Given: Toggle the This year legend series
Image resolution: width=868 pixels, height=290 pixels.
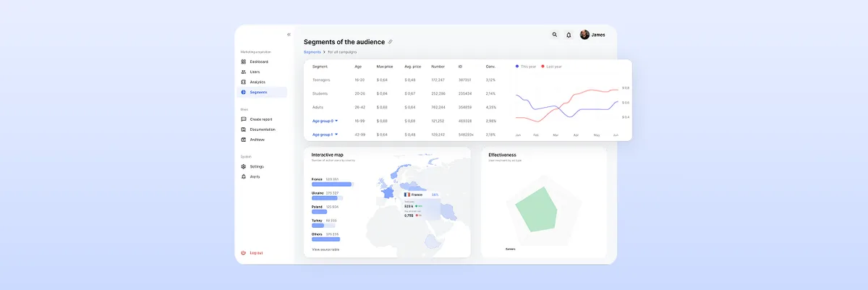Looking at the screenshot, I should tap(526, 67).
